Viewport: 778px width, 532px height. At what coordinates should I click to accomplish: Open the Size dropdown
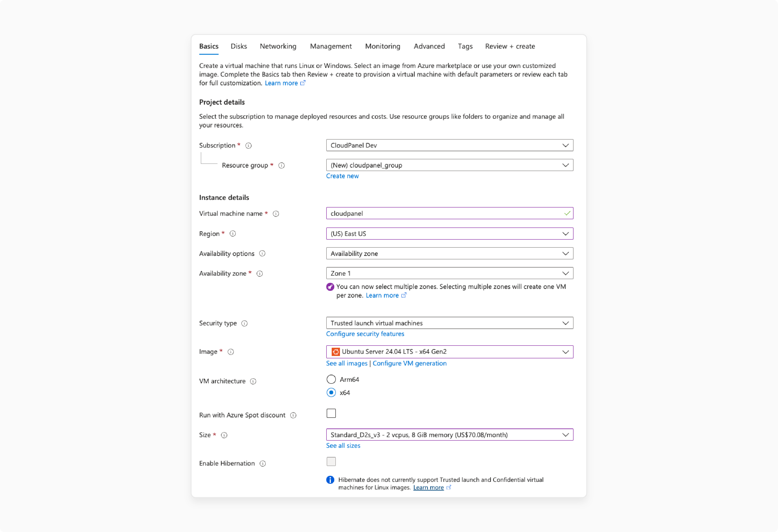pos(450,435)
